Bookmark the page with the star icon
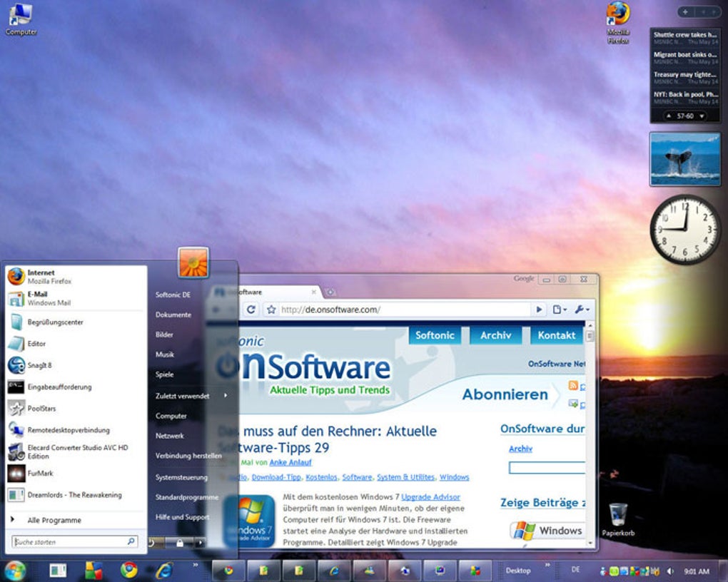The width and height of the screenshot is (728, 582). coord(272,310)
